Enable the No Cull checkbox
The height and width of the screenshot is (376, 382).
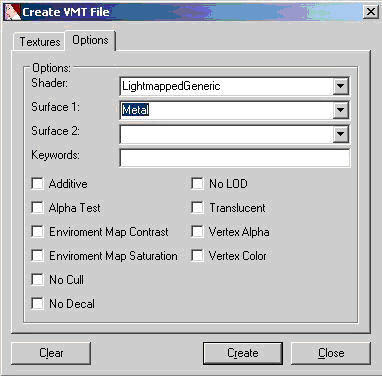tap(37, 280)
